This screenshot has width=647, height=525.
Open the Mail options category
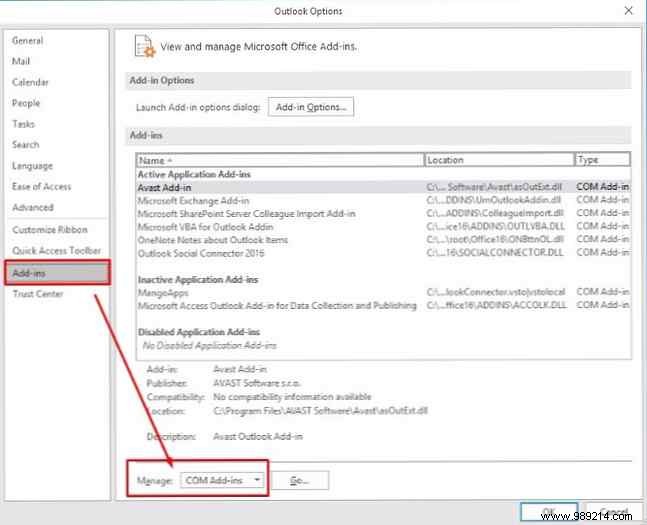coord(21,61)
